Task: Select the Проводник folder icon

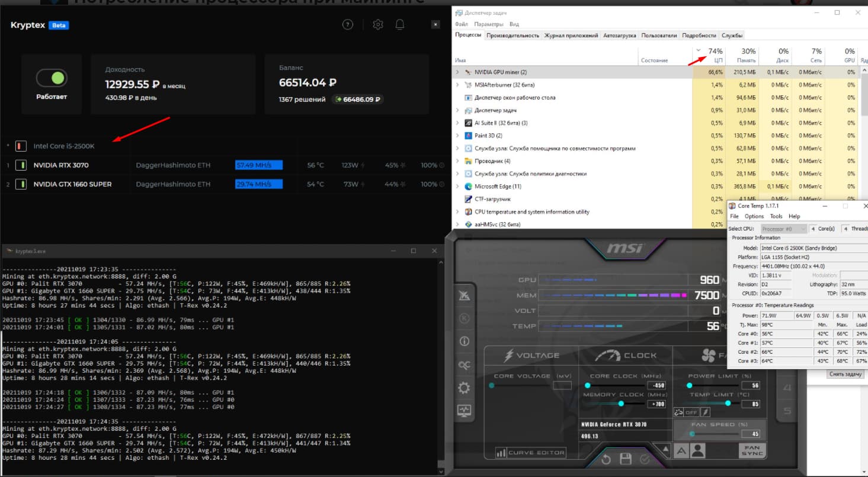Action: (x=468, y=161)
